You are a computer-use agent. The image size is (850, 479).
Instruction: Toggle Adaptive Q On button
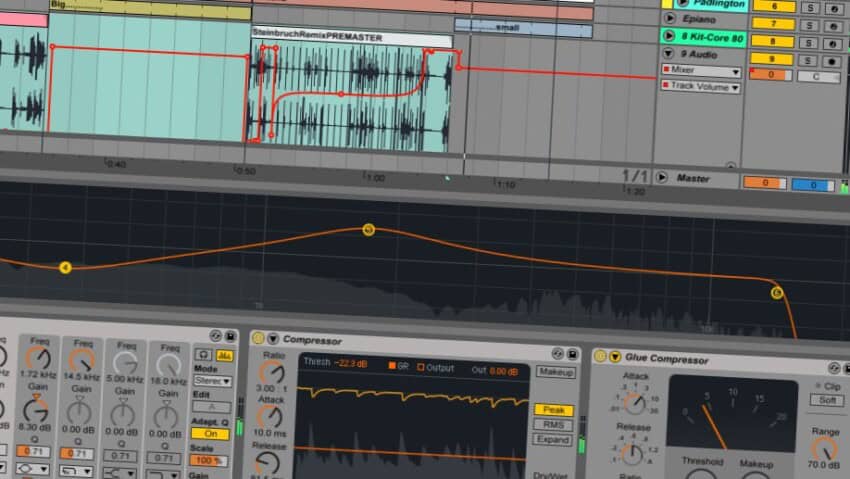point(210,433)
